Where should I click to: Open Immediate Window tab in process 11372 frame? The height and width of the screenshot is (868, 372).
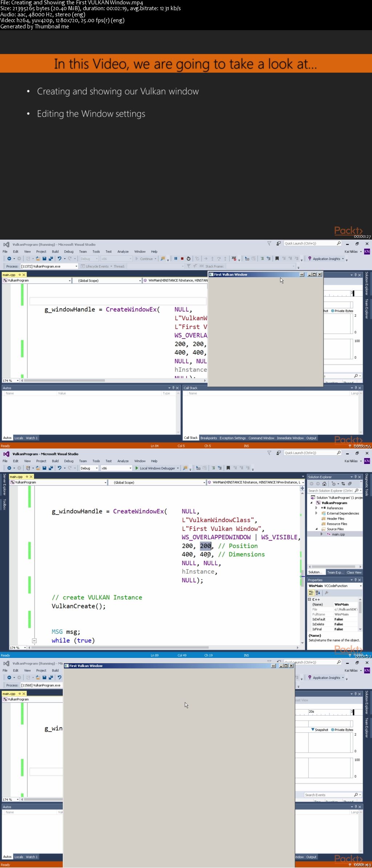[290, 438]
